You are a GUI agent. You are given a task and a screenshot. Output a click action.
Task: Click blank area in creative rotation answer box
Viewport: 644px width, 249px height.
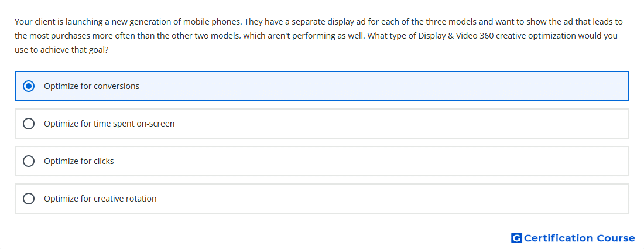coord(390,199)
